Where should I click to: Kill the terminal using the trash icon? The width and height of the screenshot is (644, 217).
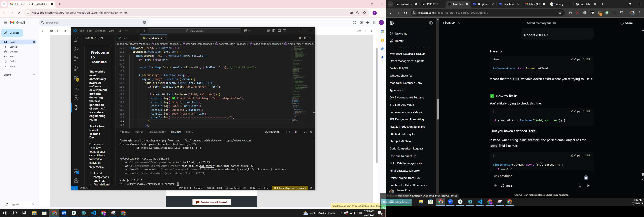(295, 132)
